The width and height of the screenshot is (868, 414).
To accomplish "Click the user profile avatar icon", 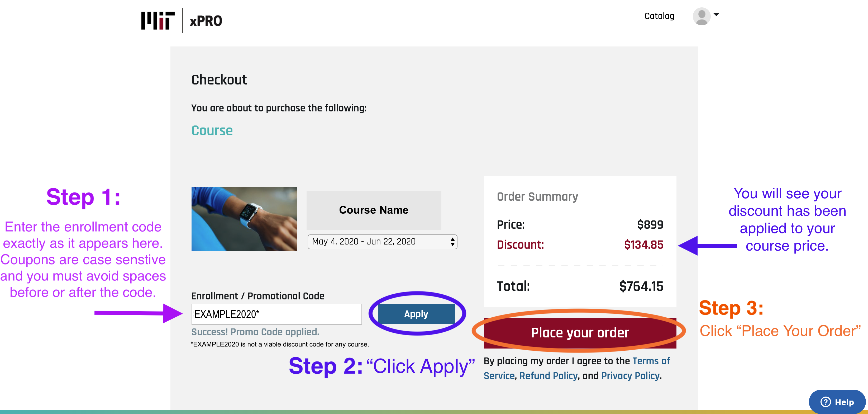I will click(x=701, y=16).
